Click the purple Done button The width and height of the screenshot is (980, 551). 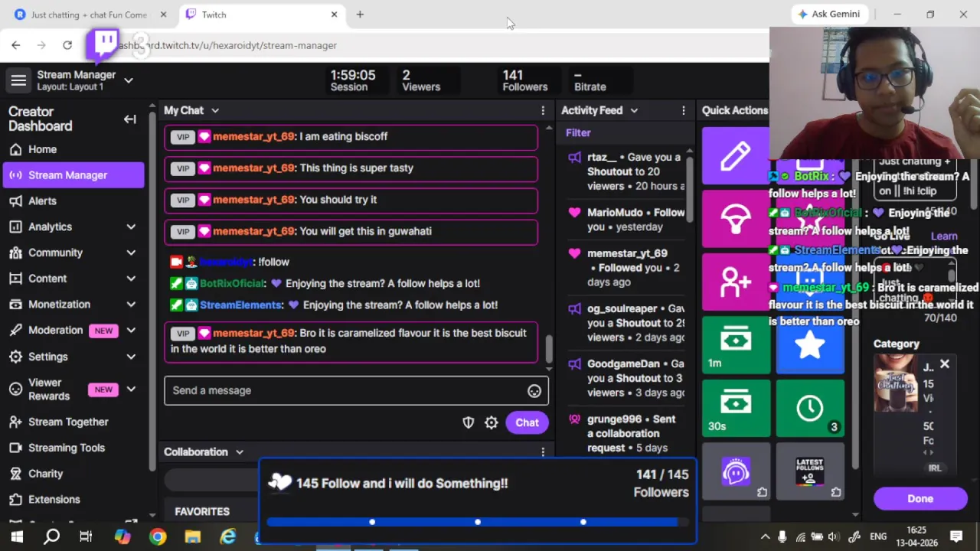tap(920, 499)
